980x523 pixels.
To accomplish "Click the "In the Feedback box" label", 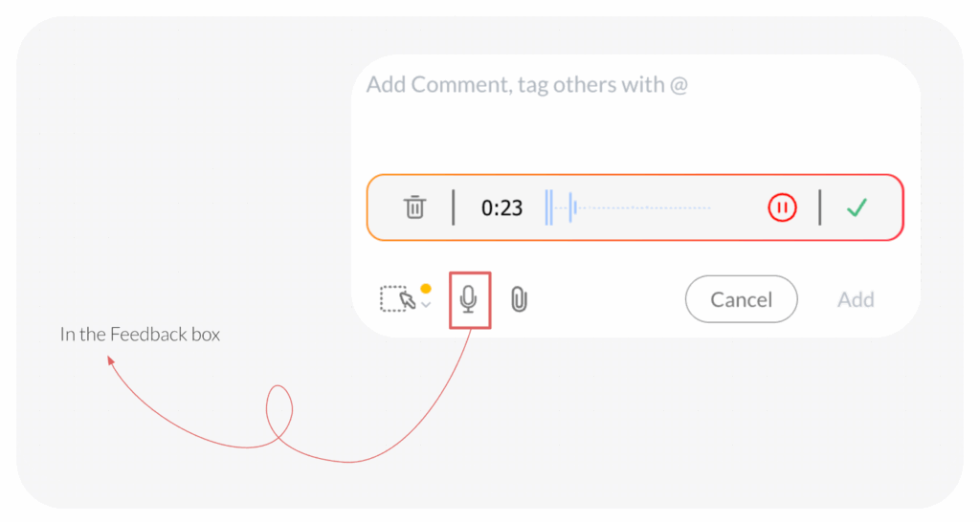I will [140, 335].
